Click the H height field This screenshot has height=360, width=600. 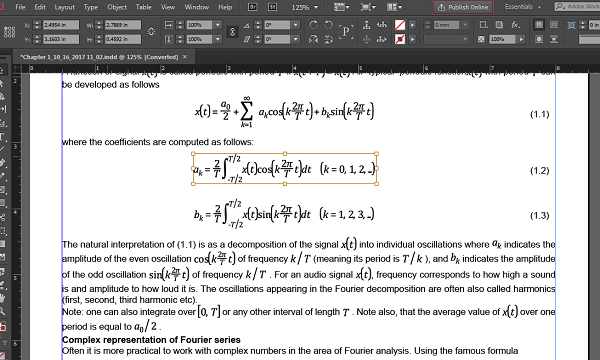tap(123, 39)
